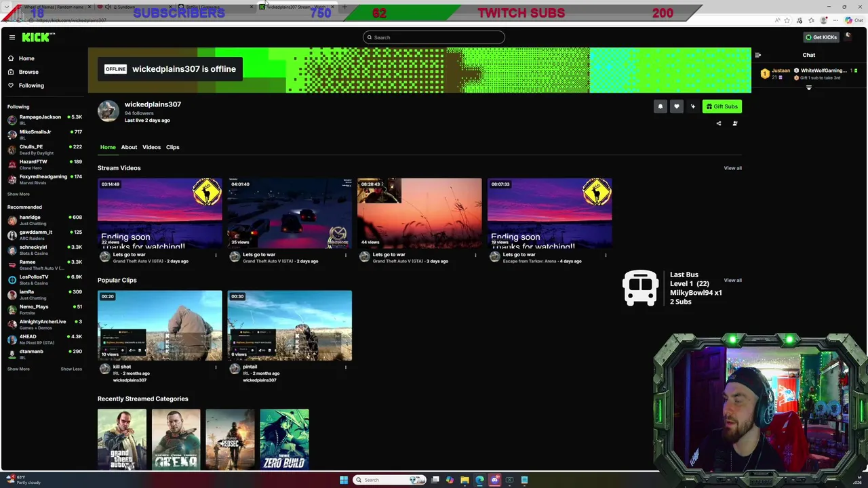Select the channel About tab
868x488 pixels.
click(129, 147)
